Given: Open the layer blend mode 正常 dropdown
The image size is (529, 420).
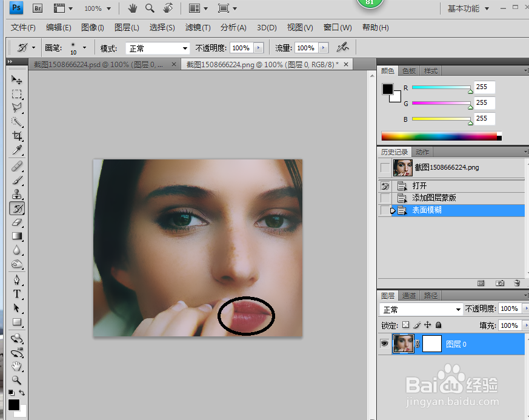Looking at the screenshot, I should [x=421, y=309].
